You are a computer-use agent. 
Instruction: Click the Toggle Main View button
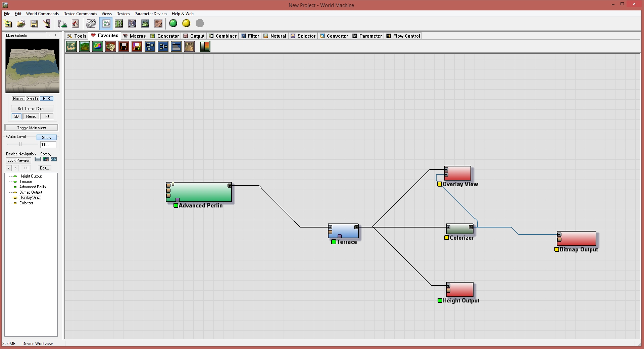31,128
